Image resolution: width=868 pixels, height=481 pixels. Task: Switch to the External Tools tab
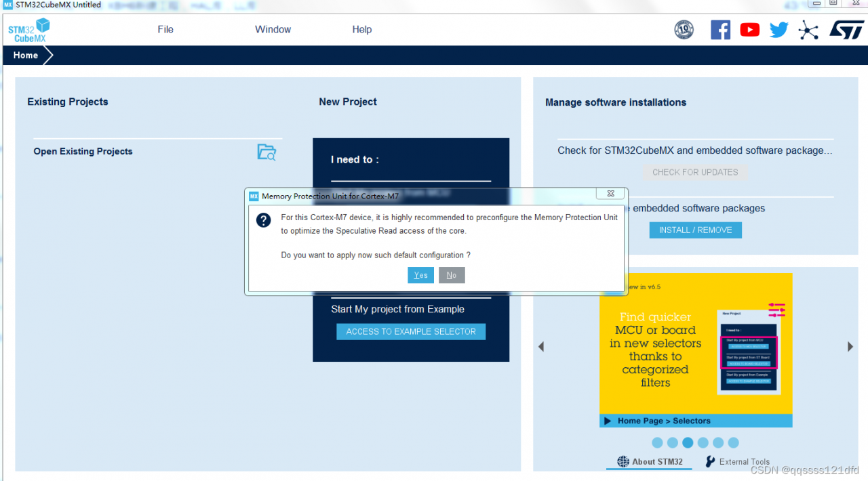737,461
